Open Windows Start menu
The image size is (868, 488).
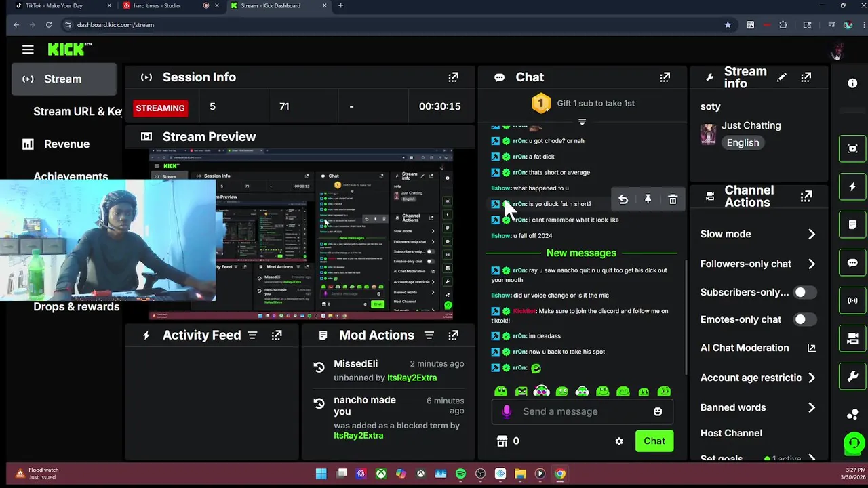tap(321, 474)
